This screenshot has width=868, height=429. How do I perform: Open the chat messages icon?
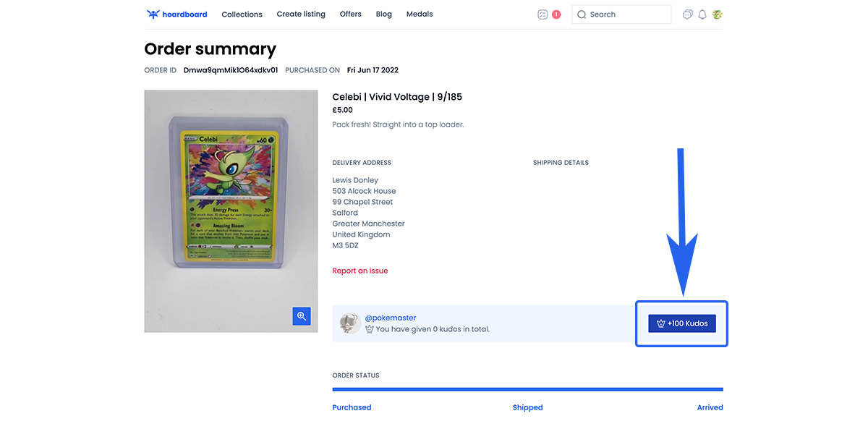point(688,14)
